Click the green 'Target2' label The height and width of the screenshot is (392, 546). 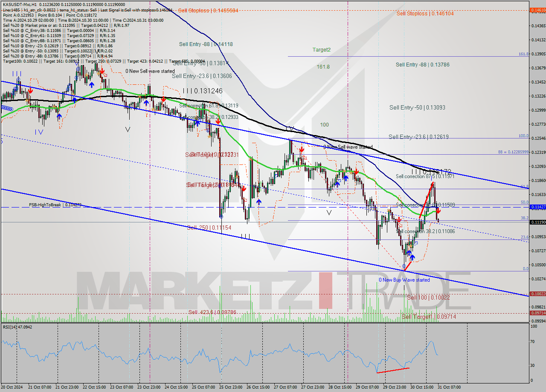pyautogui.click(x=321, y=50)
